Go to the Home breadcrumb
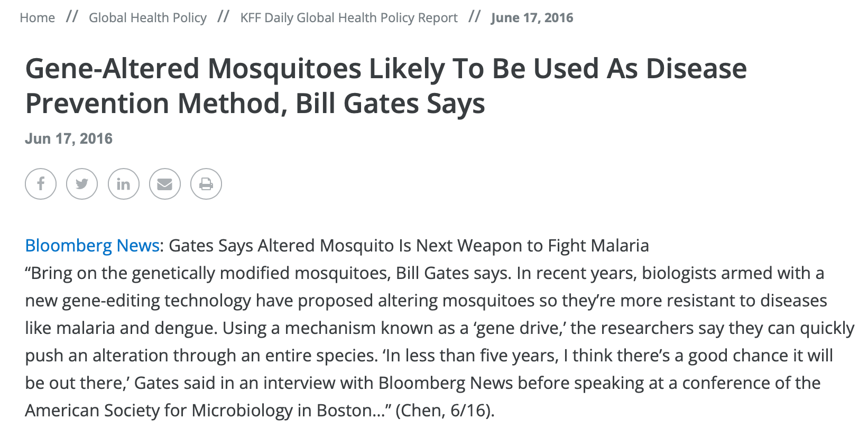The image size is (868, 447). coord(38,17)
